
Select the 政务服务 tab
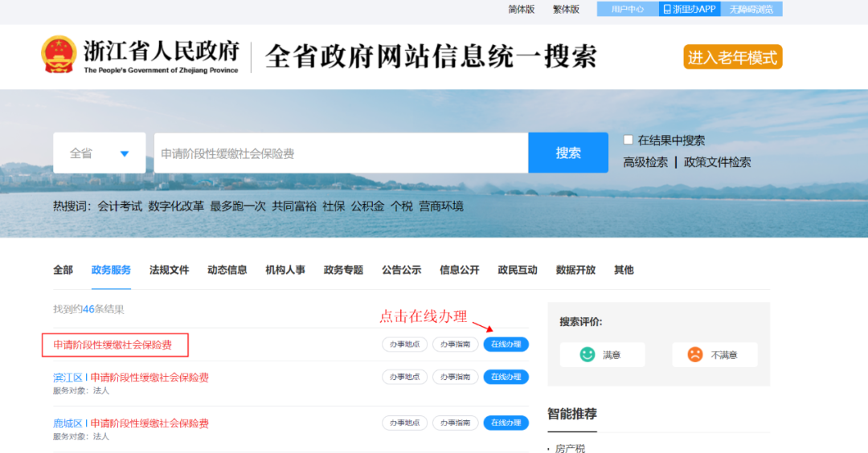(111, 270)
